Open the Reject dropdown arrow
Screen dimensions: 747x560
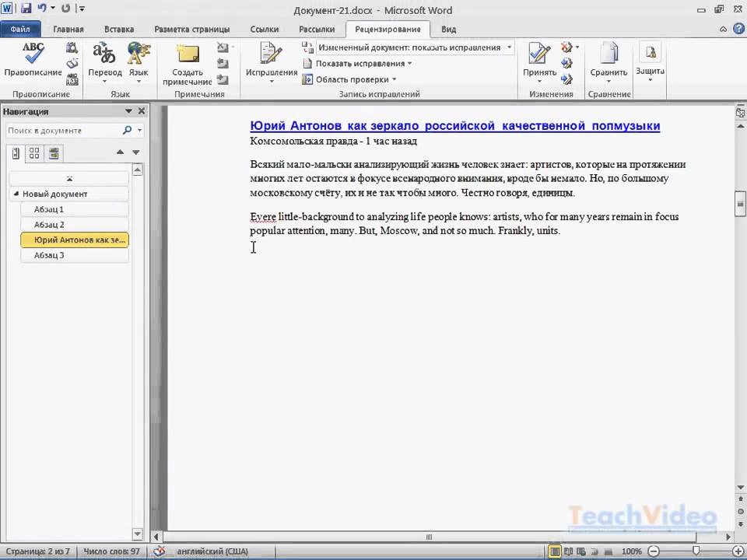(577, 47)
